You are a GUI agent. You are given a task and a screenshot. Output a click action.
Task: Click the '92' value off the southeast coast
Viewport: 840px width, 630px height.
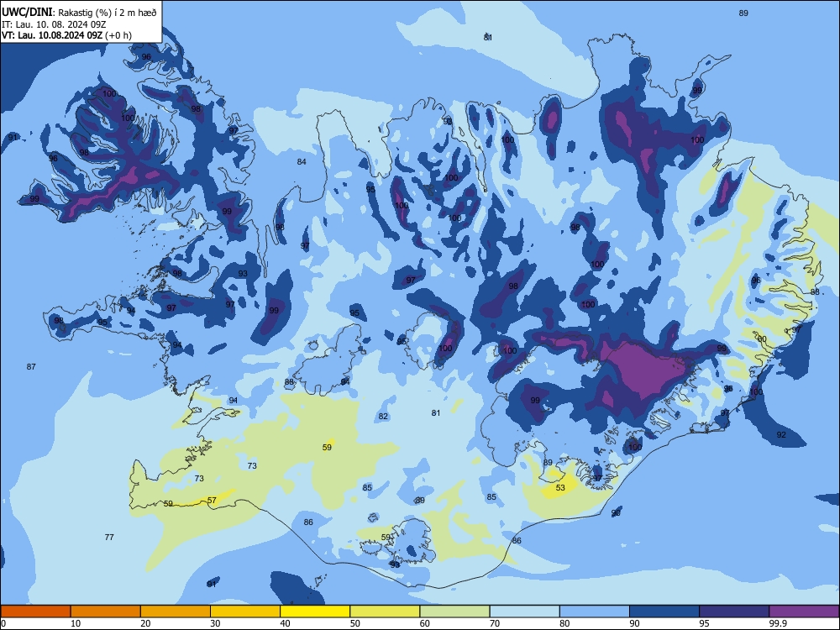tap(781, 434)
